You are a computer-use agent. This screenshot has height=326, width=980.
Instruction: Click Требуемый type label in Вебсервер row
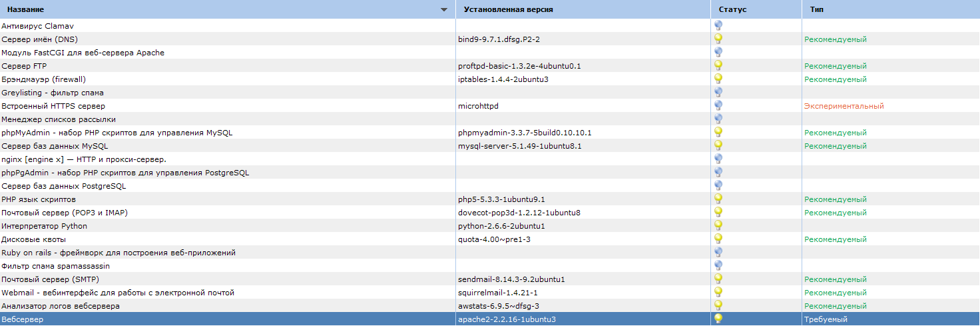tap(826, 319)
